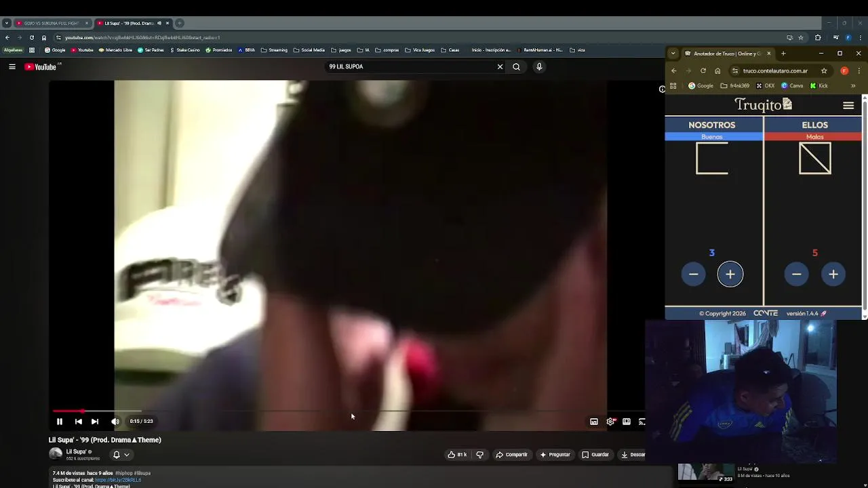Viewport: 868px width, 488px height.
Task: Open the fr4nk369 bookmarks folder
Action: [x=735, y=86]
